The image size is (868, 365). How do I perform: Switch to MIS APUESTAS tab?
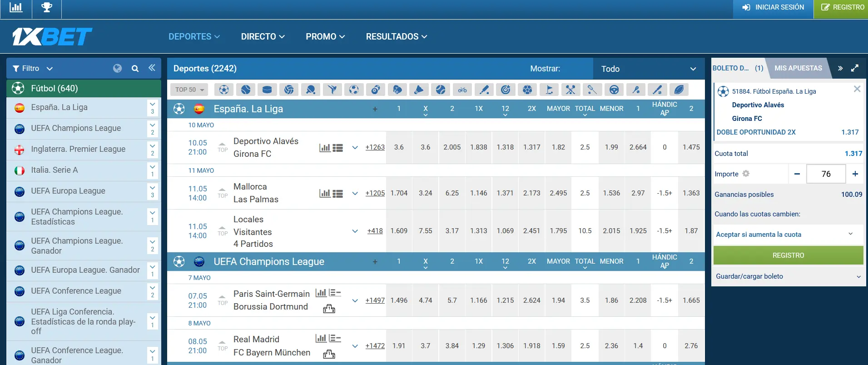(x=798, y=68)
